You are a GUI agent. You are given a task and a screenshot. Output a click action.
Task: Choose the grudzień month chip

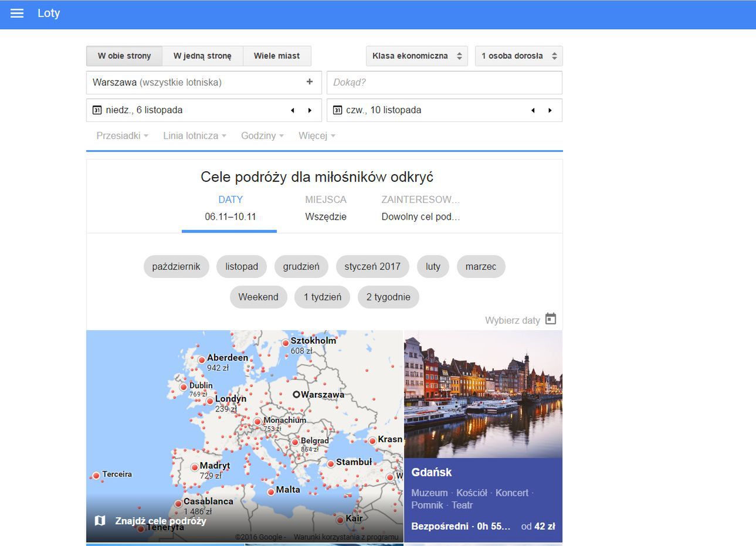[301, 267]
